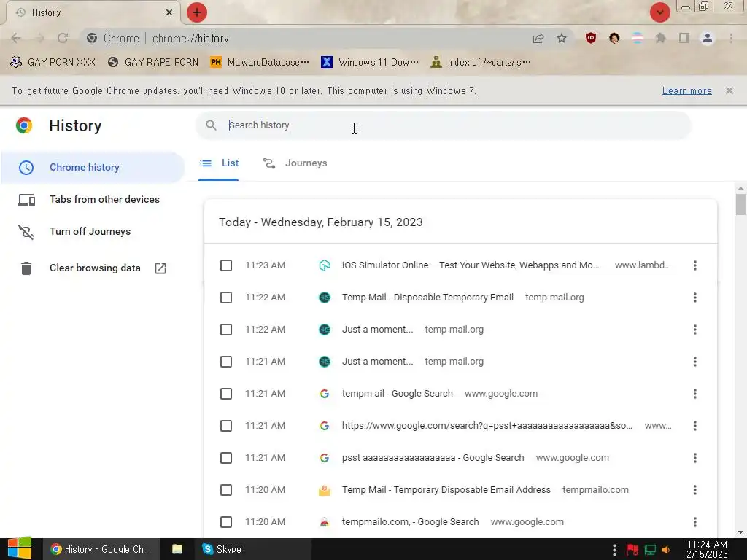This screenshot has width=747, height=560.
Task: Open File Explorer from the taskbar
Action: tap(177, 549)
